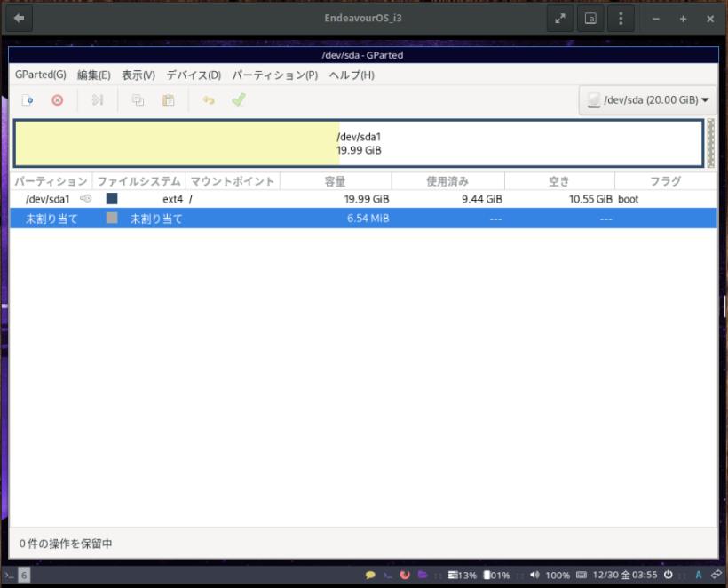Viewport: 728px width, 588px height.
Task: Click the terminal tray icon in status bar
Action: click(x=387, y=575)
